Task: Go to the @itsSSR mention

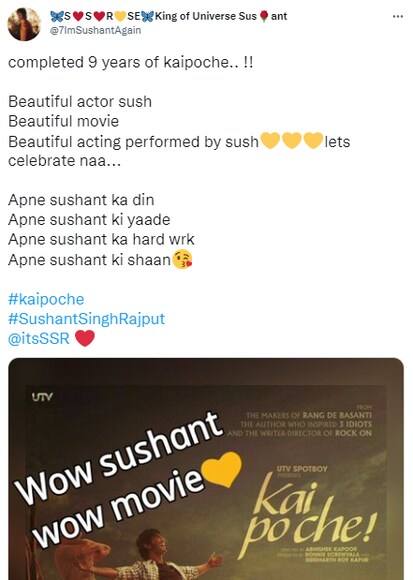Action: pos(39,338)
